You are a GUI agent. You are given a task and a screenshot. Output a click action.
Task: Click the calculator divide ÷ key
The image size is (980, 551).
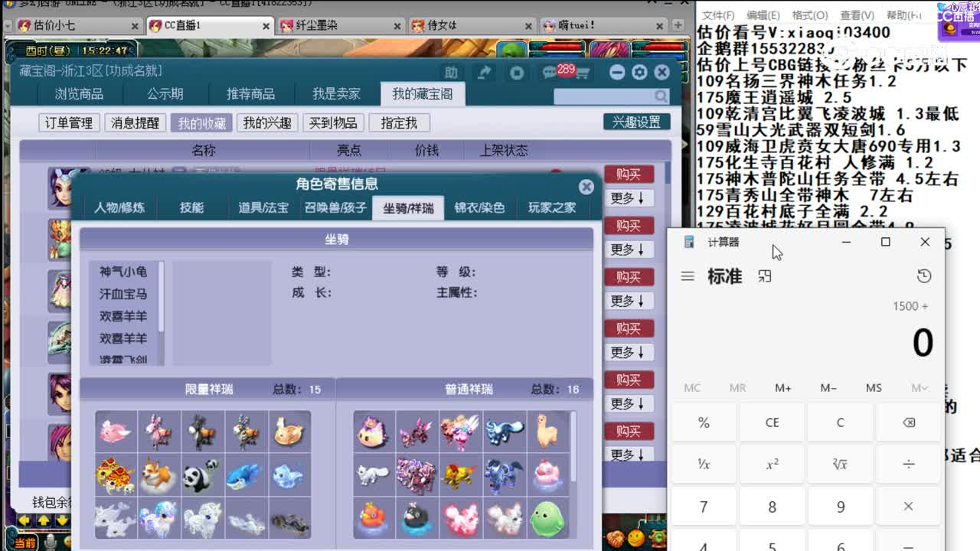tap(908, 464)
